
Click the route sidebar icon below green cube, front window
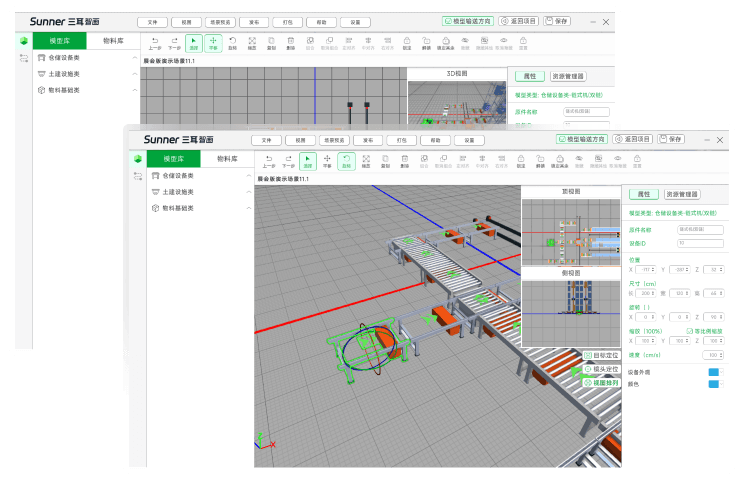point(138,176)
